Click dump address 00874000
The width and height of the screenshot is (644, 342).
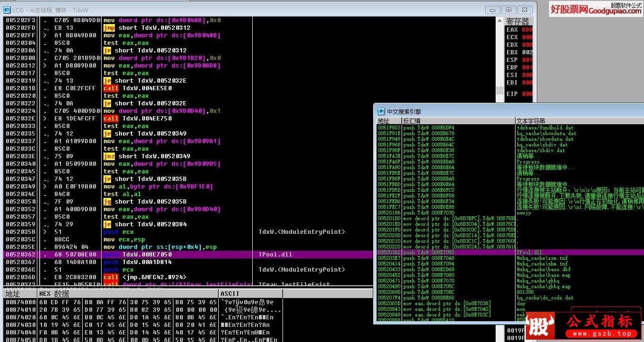20,302
